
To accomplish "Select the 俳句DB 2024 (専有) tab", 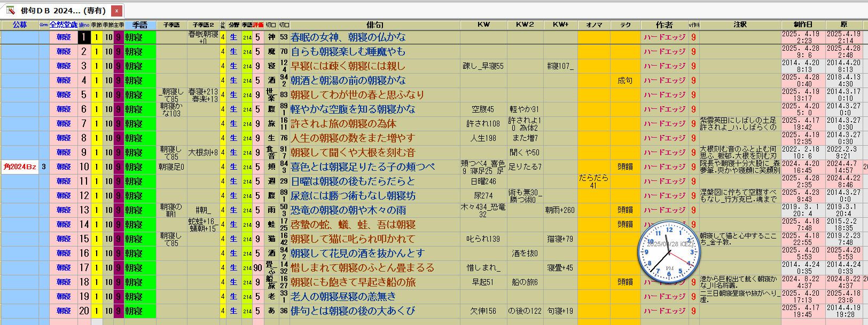I will tap(63, 10).
